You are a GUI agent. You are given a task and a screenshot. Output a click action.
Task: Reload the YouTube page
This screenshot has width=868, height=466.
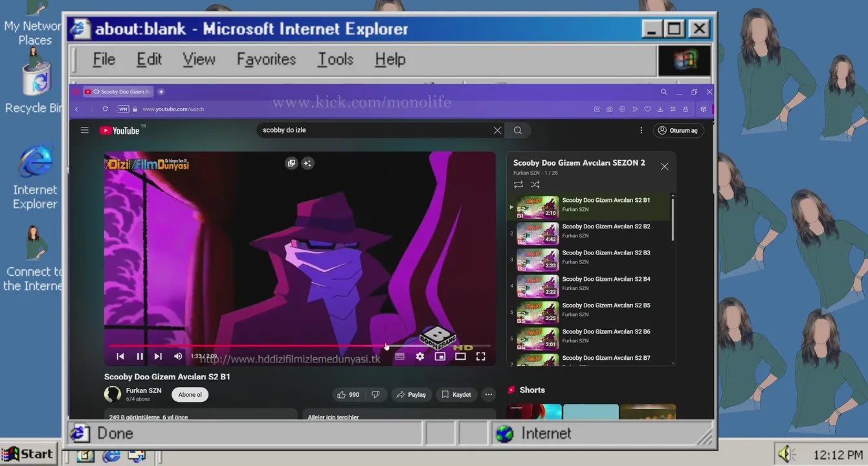pos(105,109)
